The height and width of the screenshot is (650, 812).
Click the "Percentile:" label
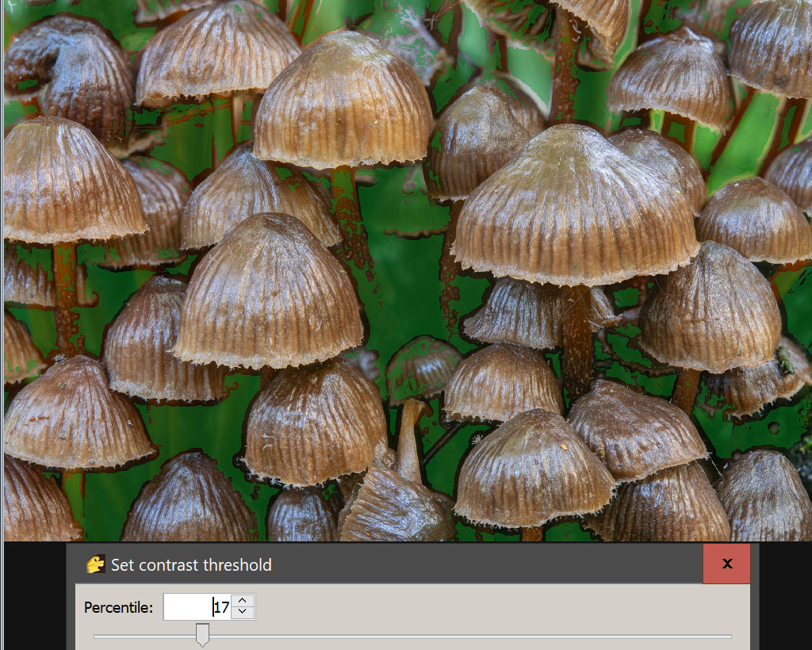[118, 608]
